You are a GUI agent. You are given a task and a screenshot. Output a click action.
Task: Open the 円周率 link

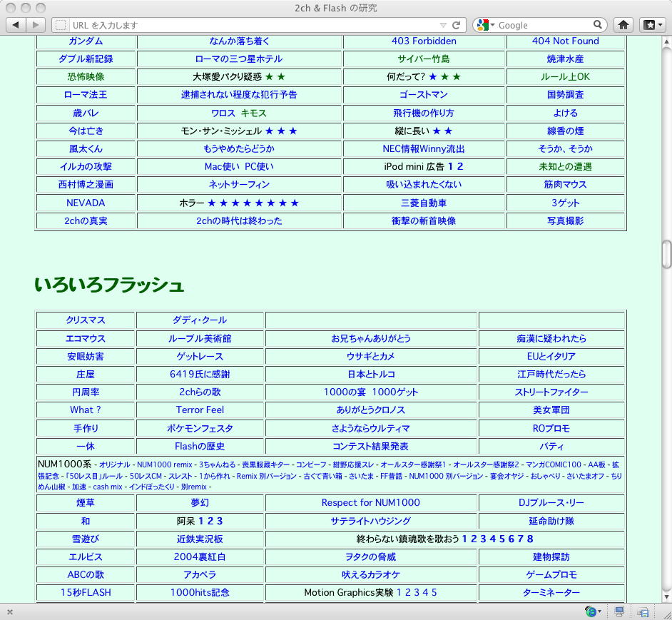click(x=86, y=392)
